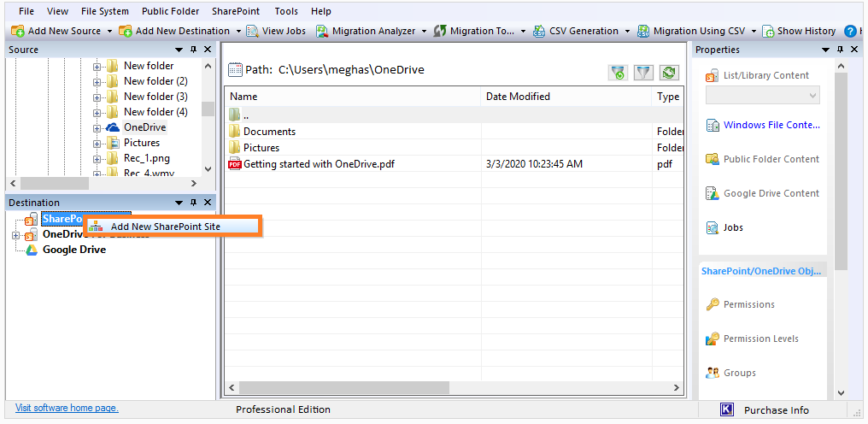Open the Tools menu
This screenshot has height=424, width=868.
tap(286, 11)
